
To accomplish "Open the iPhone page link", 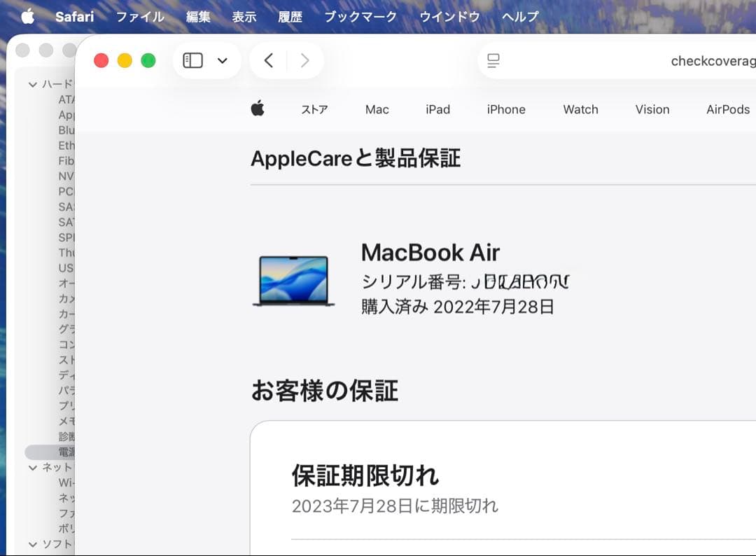I will click(x=505, y=109).
